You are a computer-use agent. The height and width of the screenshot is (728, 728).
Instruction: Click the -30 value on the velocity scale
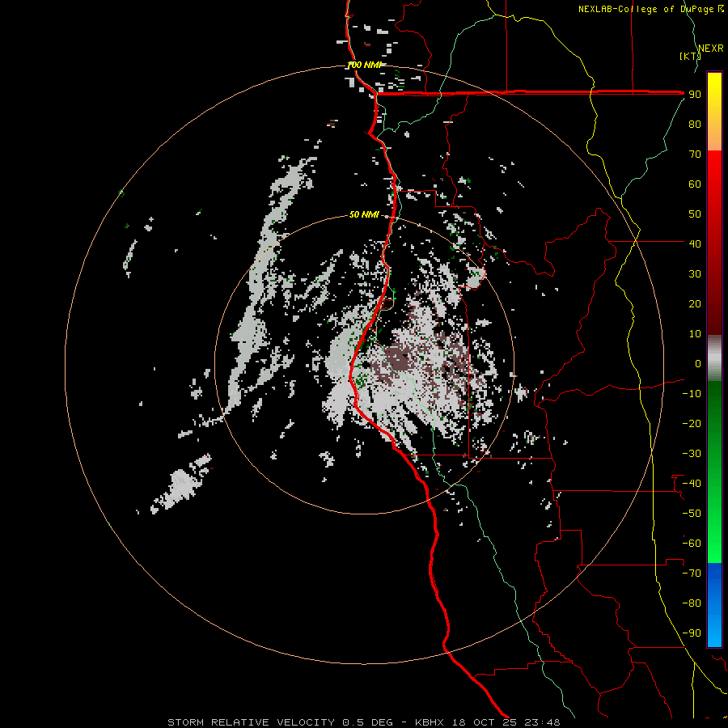click(692, 454)
